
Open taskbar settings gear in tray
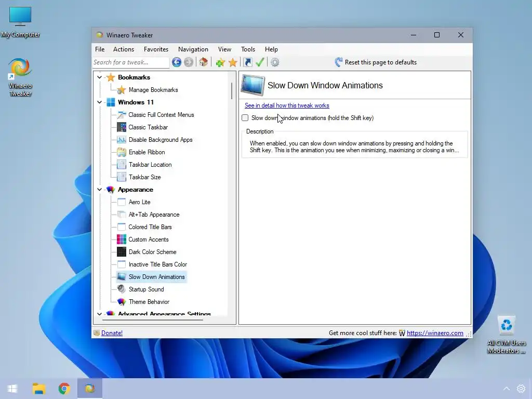(x=521, y=389)
